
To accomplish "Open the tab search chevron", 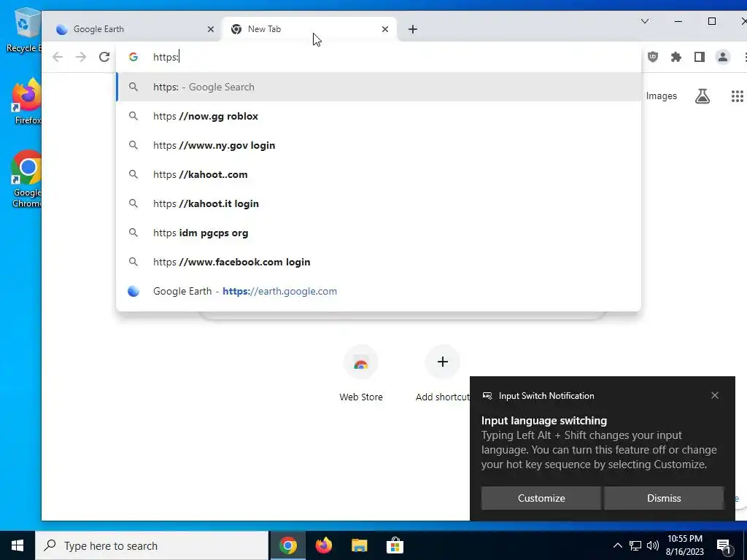I will (645, 21).
